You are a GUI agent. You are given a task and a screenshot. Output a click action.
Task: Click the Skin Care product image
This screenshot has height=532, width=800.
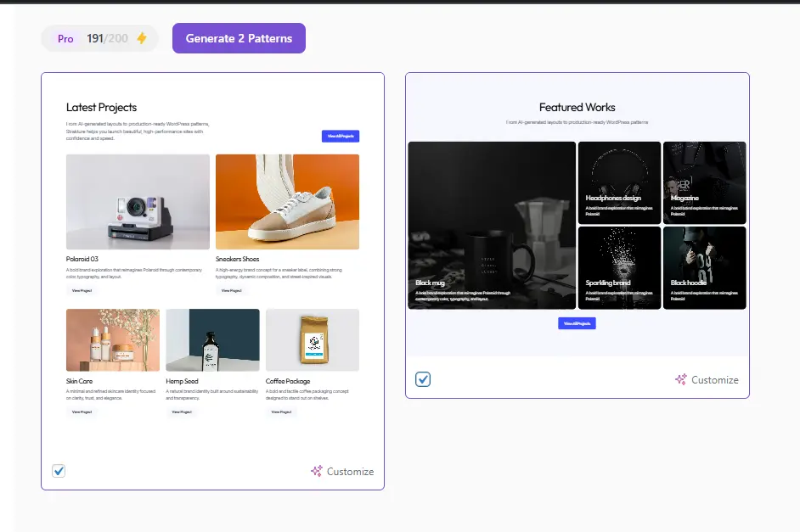113,340
